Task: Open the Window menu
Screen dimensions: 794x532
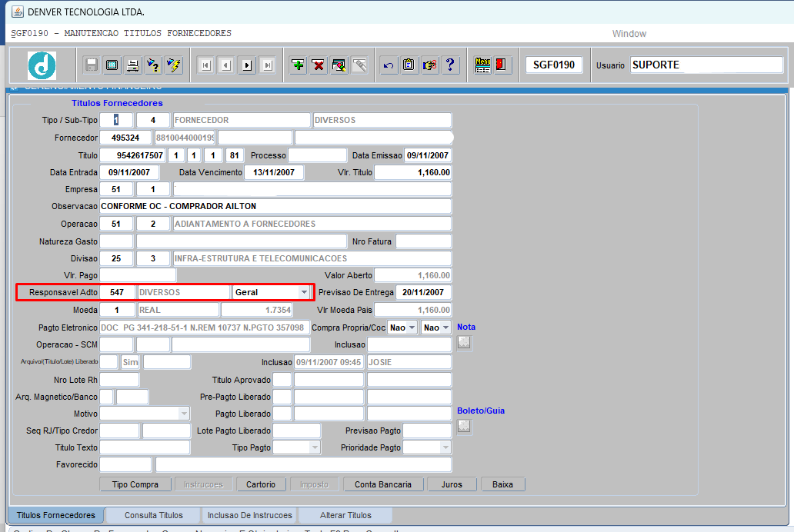Action: tap(629, 34)
